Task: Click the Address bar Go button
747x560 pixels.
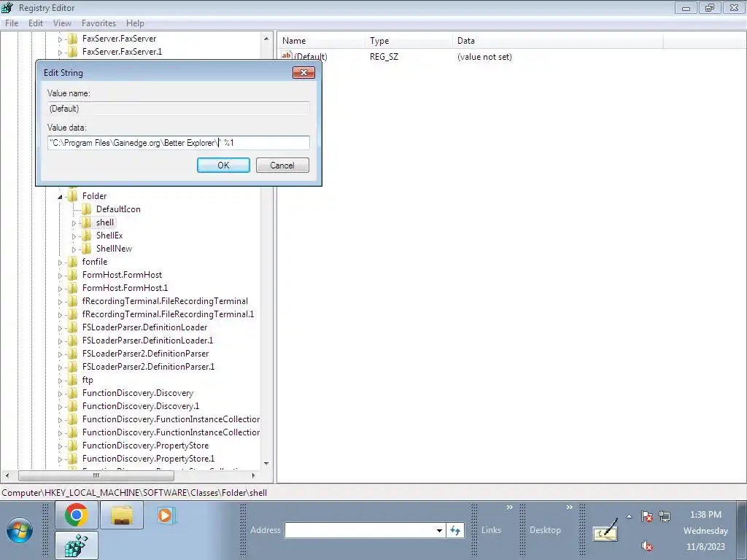Action: [x=455, y=530]
